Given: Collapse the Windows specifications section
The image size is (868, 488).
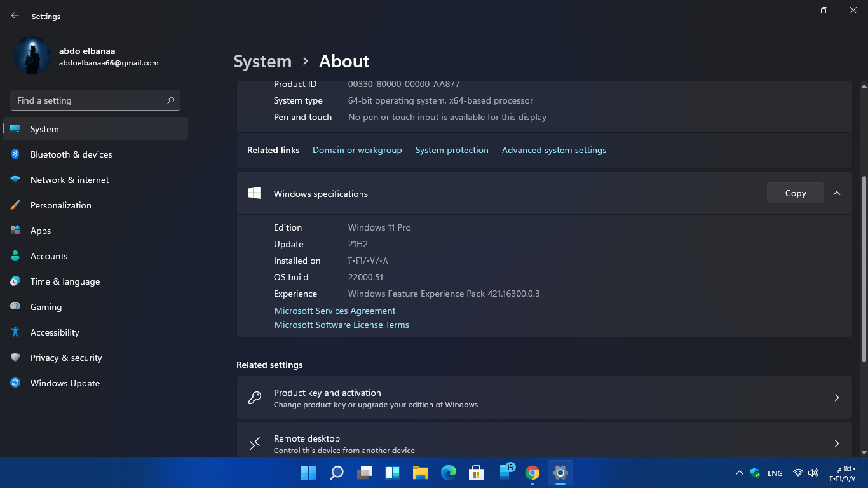Looking at the screenshot, I should click(x=837, y=193).
